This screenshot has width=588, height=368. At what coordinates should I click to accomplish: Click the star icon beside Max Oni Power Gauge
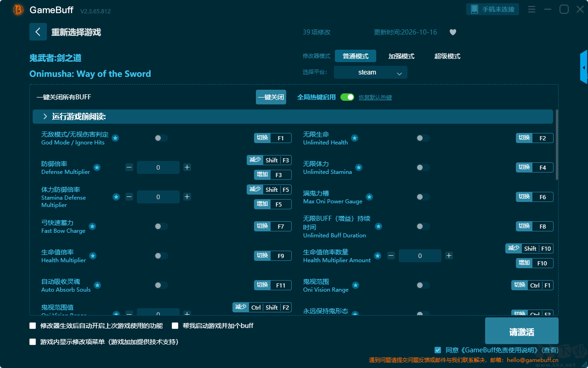click(369, 197)
